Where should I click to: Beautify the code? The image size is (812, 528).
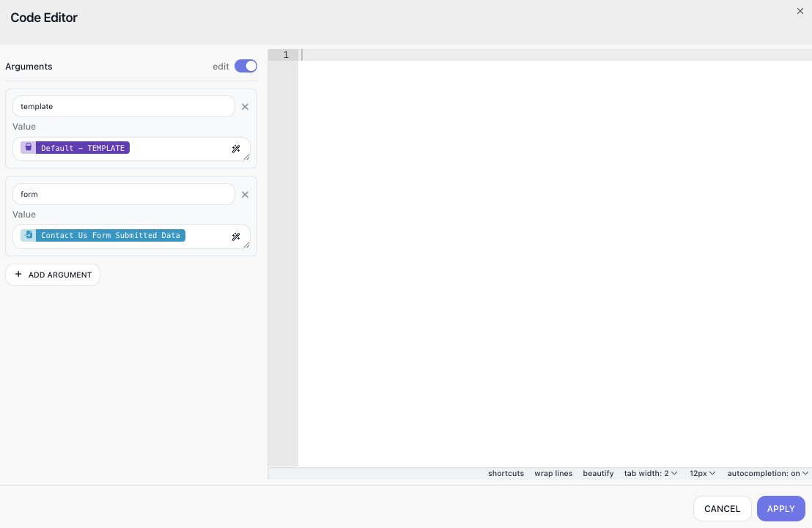(598, 473)
